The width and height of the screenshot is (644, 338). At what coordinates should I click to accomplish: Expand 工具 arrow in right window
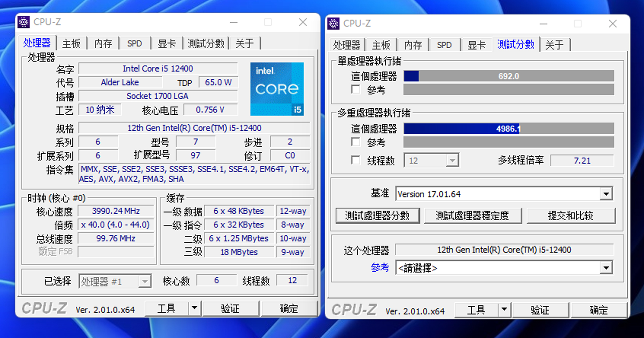(x=504, y=309)
